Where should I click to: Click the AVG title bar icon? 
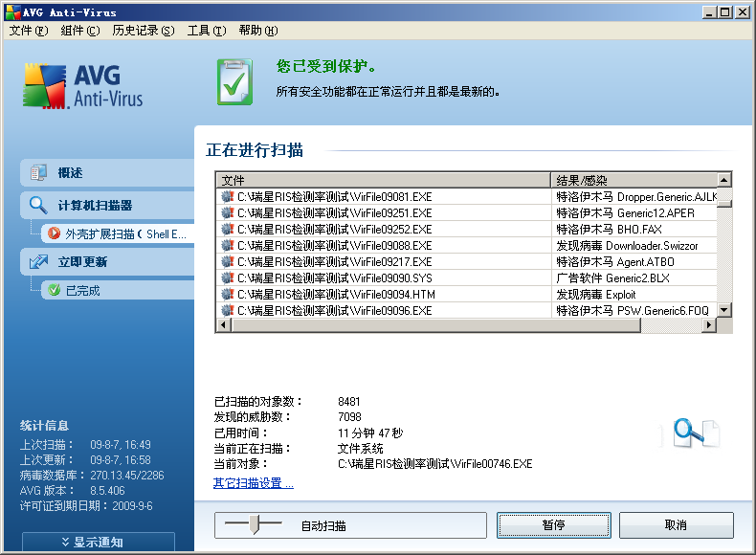(13, 12)
